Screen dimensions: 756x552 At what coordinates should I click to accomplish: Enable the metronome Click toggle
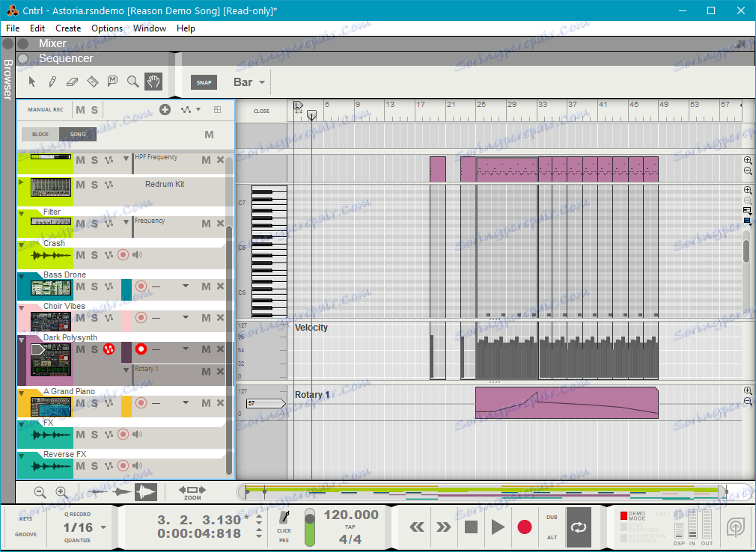(x=284, y=518)
